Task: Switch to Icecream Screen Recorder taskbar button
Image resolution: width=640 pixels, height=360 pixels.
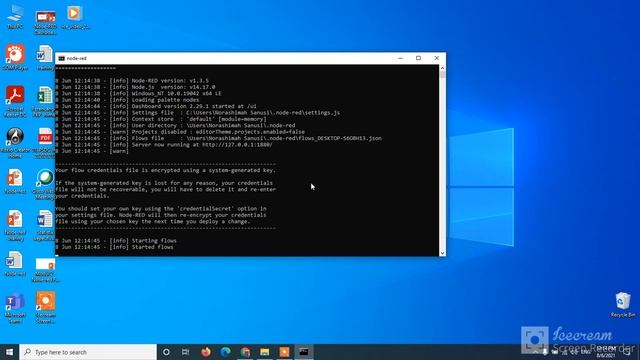Action: [284, 352]
